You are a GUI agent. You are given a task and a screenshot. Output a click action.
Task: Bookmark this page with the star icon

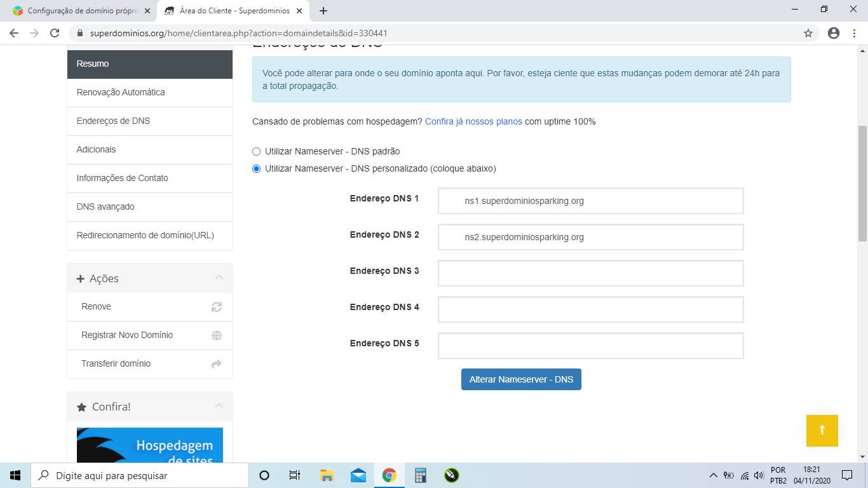coord(808,33)
